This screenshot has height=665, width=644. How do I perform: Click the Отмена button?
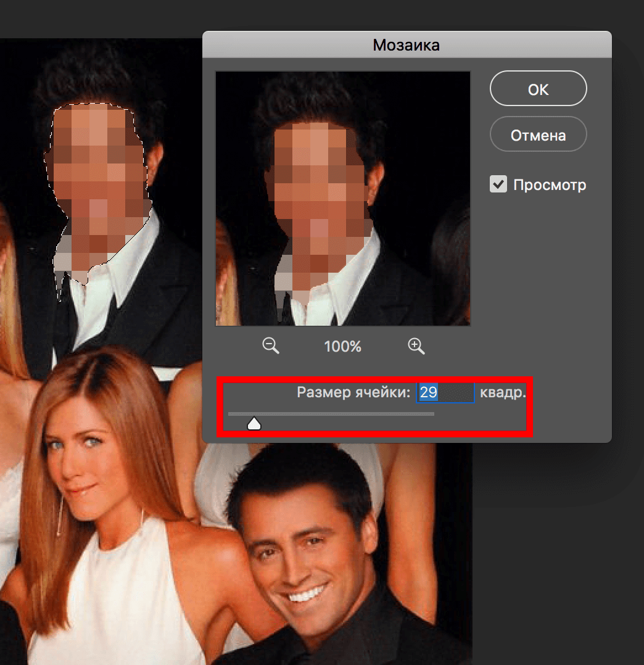click(538, 134)
